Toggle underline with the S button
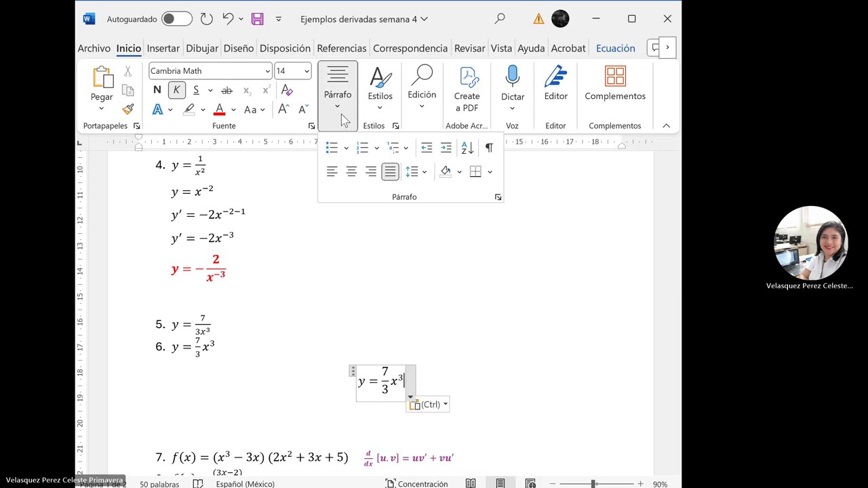Screen dimensions: 868x488 click(196, 90)
